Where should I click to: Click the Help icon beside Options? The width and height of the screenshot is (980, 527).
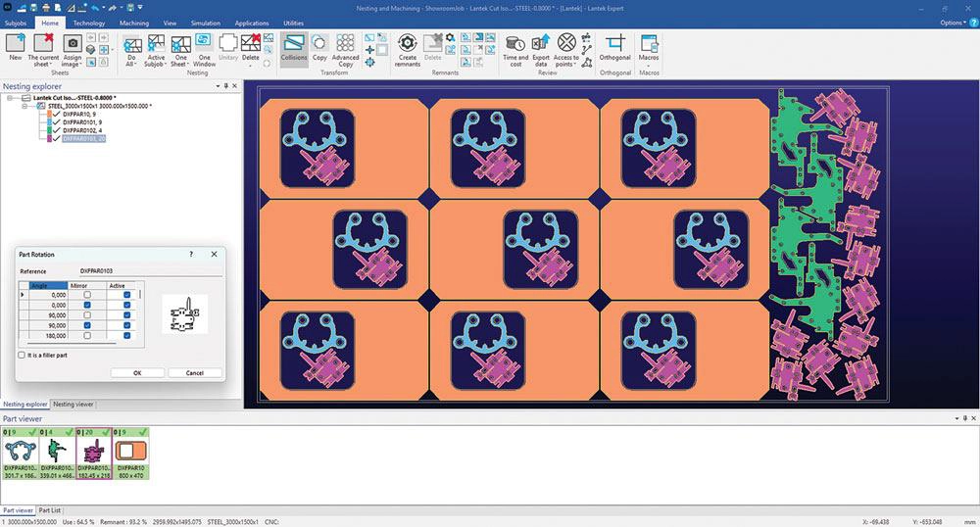974,23
